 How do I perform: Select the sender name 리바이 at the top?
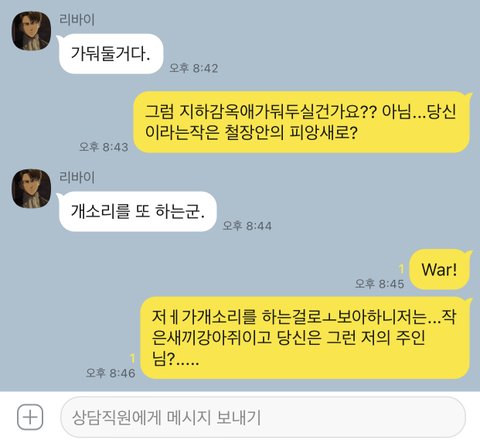(x=77, y=19)
